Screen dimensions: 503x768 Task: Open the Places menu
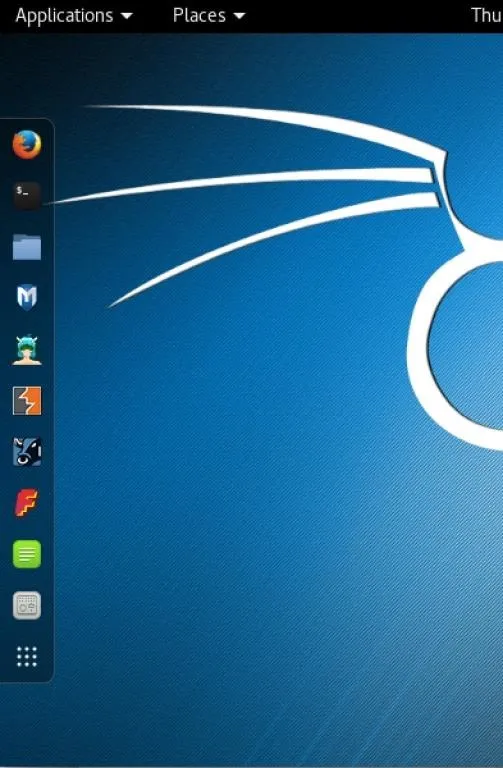click(x=209, y=16)
